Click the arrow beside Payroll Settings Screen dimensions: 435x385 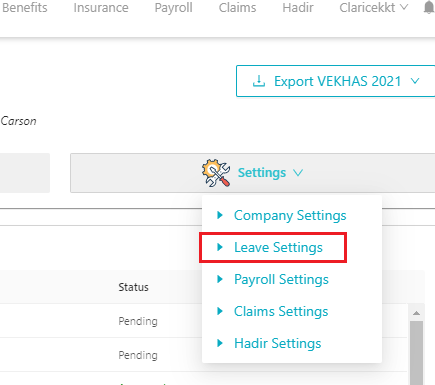220,279
